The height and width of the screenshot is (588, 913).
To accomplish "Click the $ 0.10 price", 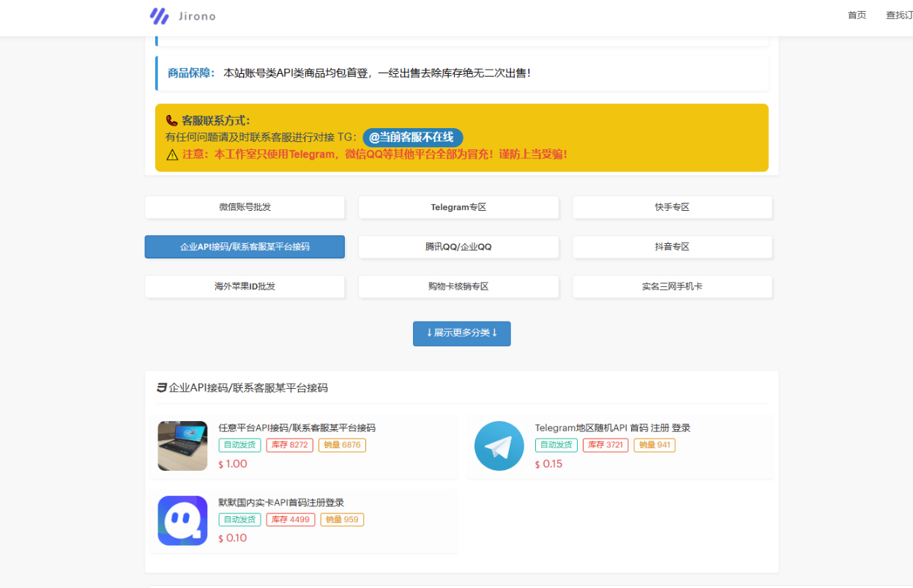I will pos(233,538).
